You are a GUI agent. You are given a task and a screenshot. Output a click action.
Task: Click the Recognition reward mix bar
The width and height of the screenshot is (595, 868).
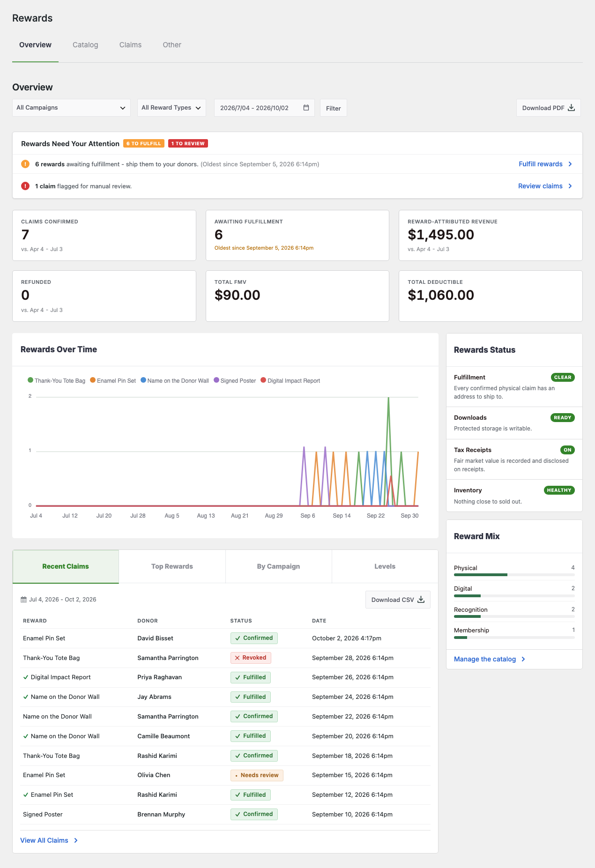tap(514, 616)
